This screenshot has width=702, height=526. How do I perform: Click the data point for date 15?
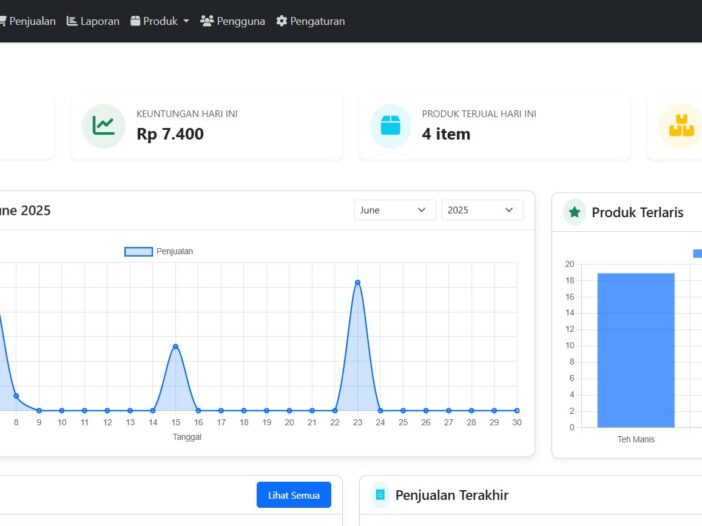coord(176,346)
